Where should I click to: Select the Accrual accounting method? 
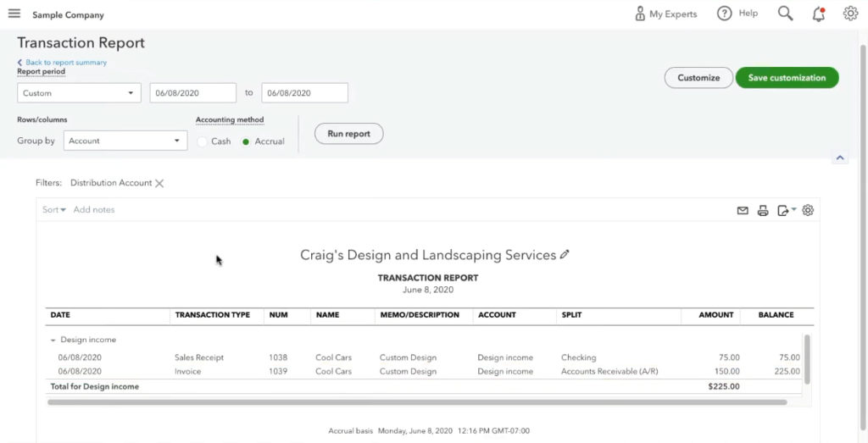tap(246, 141)
